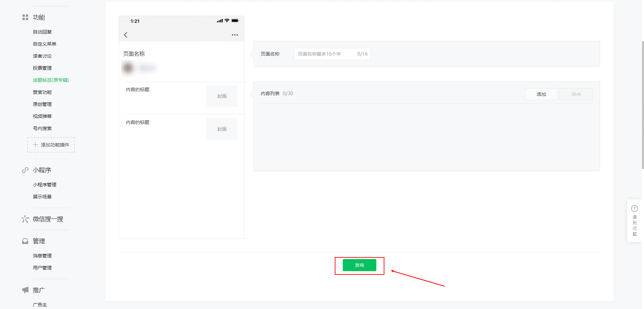Open 用户管理 under 管理
Screen dimensions: 644x309
click(x=42, y=267)
